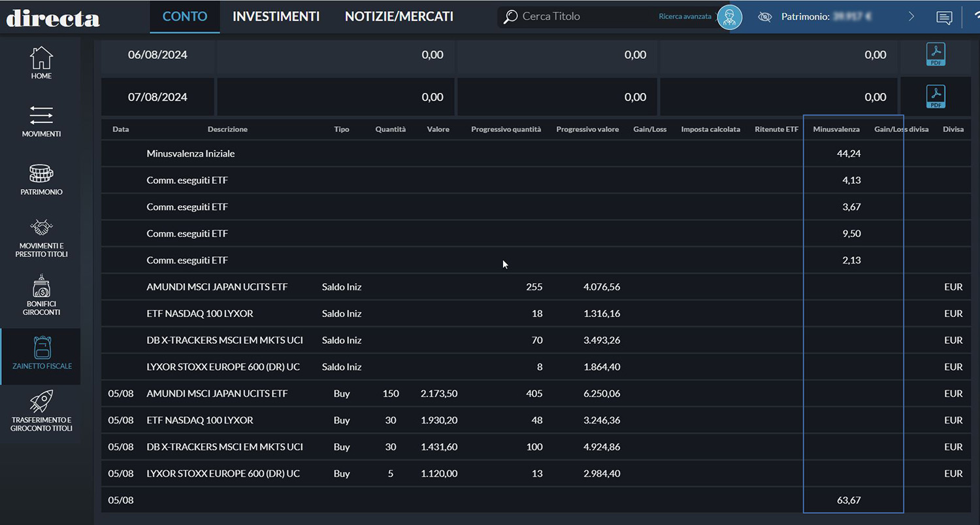Switch to the INVESTIMENTI tab
Viewport: 980px width, 525px height.
[x=276, y=16]
